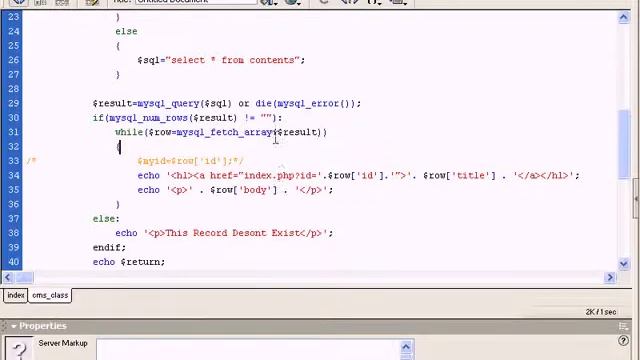The height and width of the screenshot is (360, 640).
Task: Click the Server Markup label
Action: tap(63, 343)
